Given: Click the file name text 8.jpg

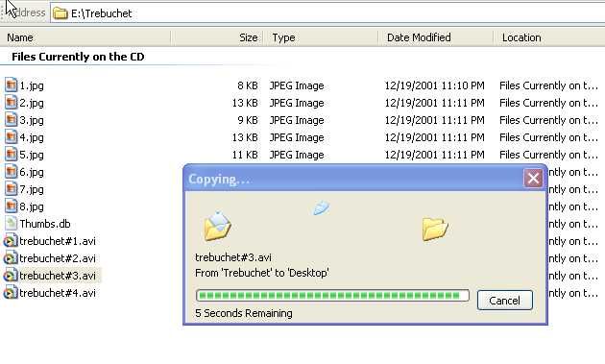Looking at the screenshot, I should [32, 206].
